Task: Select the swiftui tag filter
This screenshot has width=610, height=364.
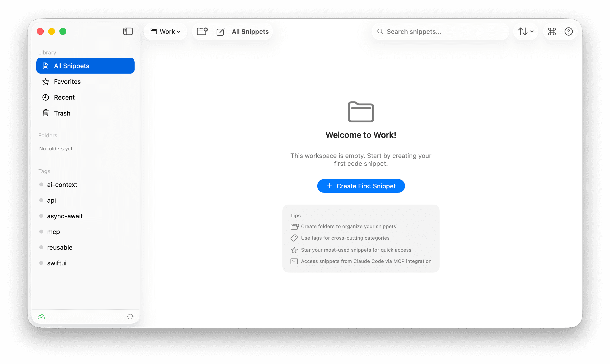Action: click(57, 263)
